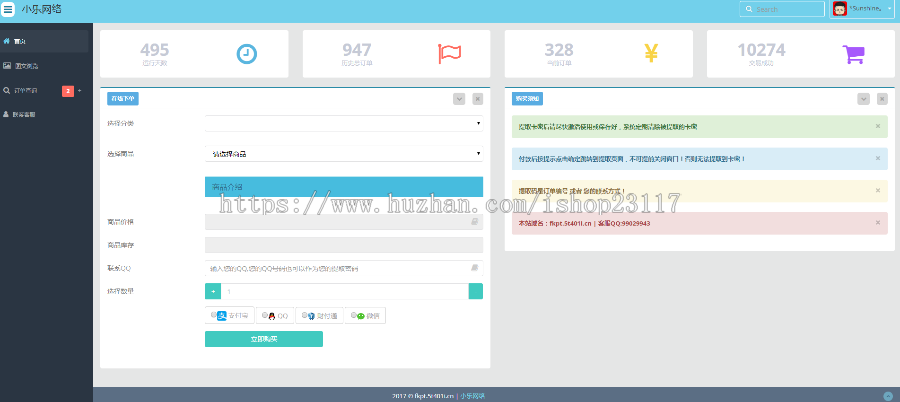Viewport: 900px width, 402px height.
Task: Click the magnifier icon for order query
Action: tap(6, 90)
